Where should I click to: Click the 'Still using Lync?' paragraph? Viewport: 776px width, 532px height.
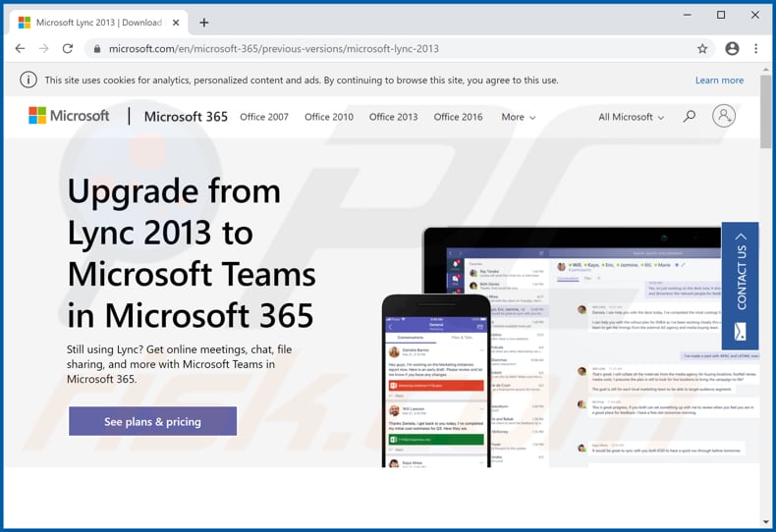pyautogui.click(x=179, y=364)
